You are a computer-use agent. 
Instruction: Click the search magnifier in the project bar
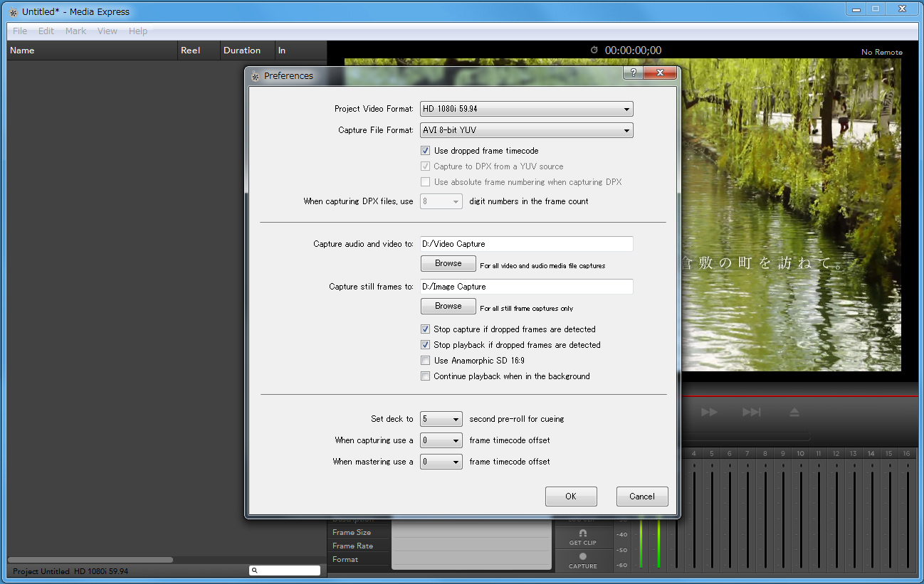click(x=255, y=570)
